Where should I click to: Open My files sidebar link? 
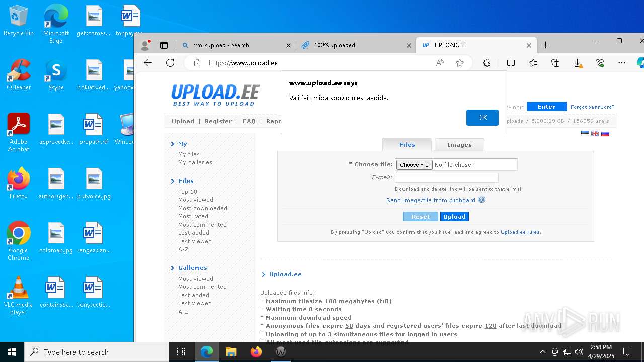(189, 154)
